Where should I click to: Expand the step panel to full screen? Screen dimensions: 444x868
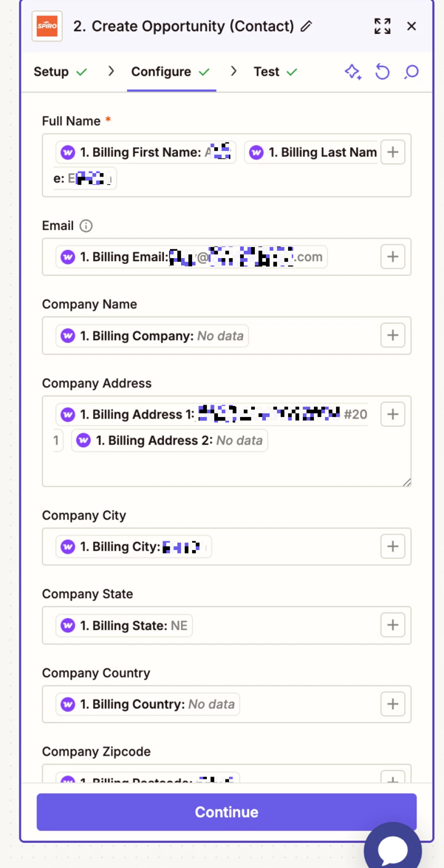pos(382,27)
